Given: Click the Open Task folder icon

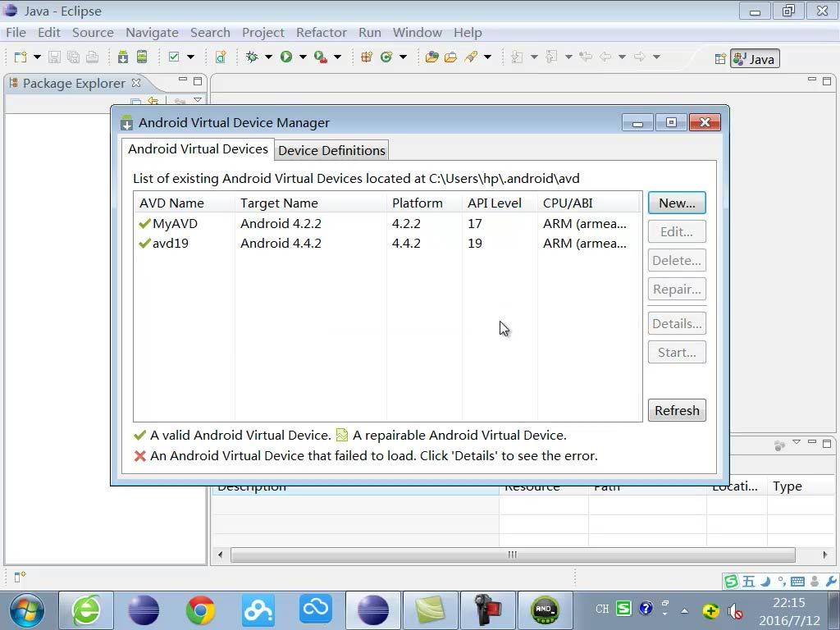Looking at the screenshot, I should click(451, 57).
